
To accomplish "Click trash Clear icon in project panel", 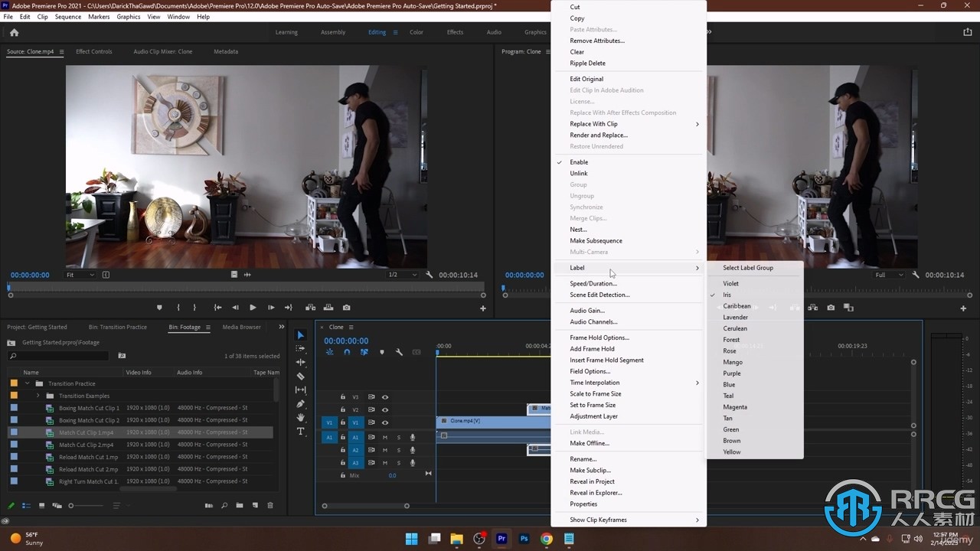I will coord(269,506).
